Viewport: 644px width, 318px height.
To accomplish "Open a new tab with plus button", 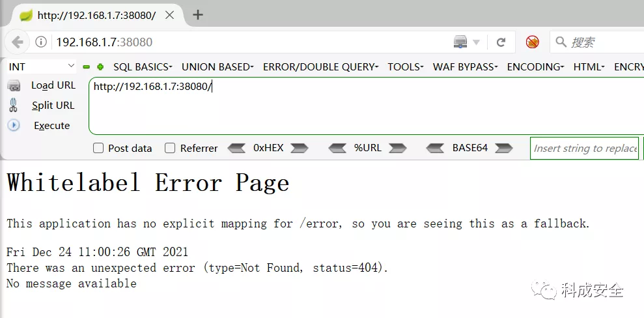I will coord(197,15).
